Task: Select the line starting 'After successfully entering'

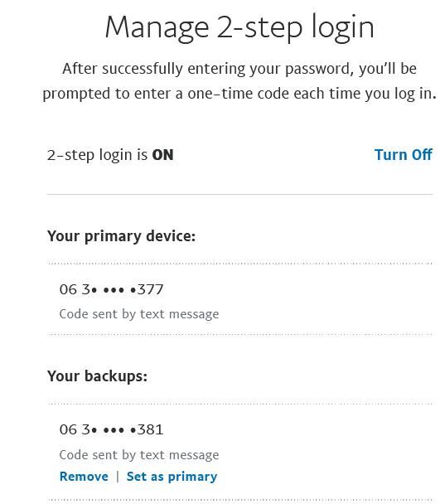Action: [x=239, y=69]
